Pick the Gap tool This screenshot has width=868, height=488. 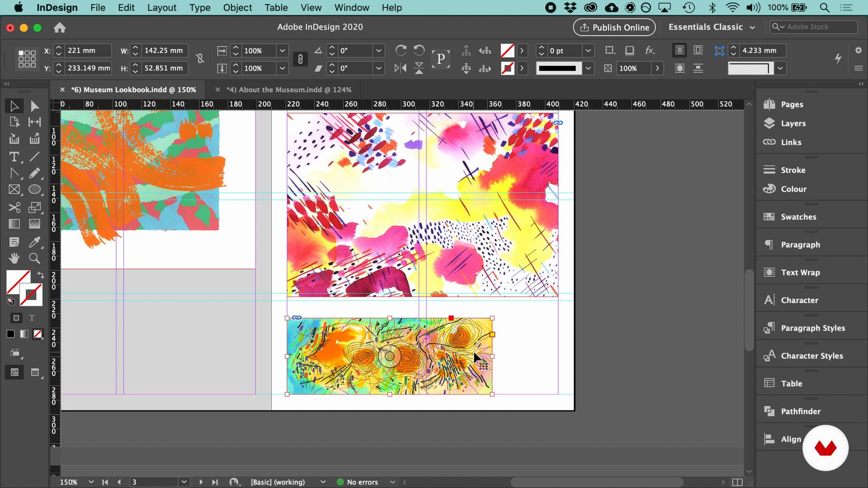[34, 122]
